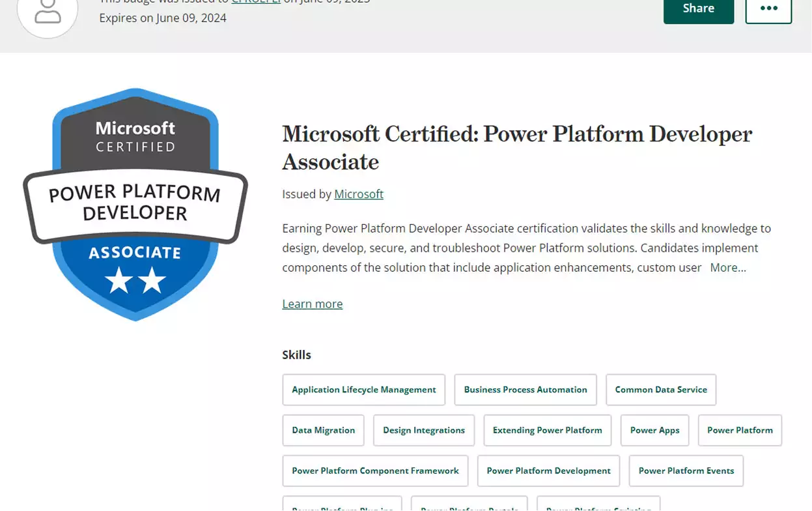Click the Power Platform Portals skill tag

click(469, 505)
